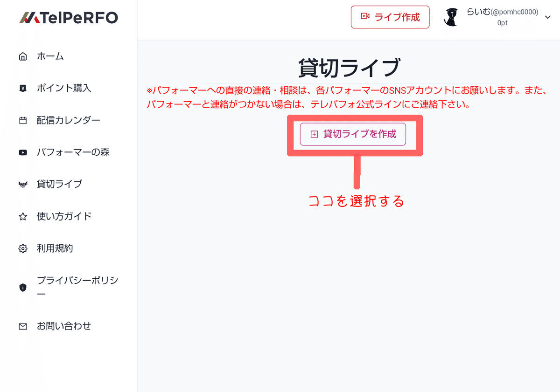Click the ライブ作成 button
Viewport: 560px width, 392px height.
(390, 17)
